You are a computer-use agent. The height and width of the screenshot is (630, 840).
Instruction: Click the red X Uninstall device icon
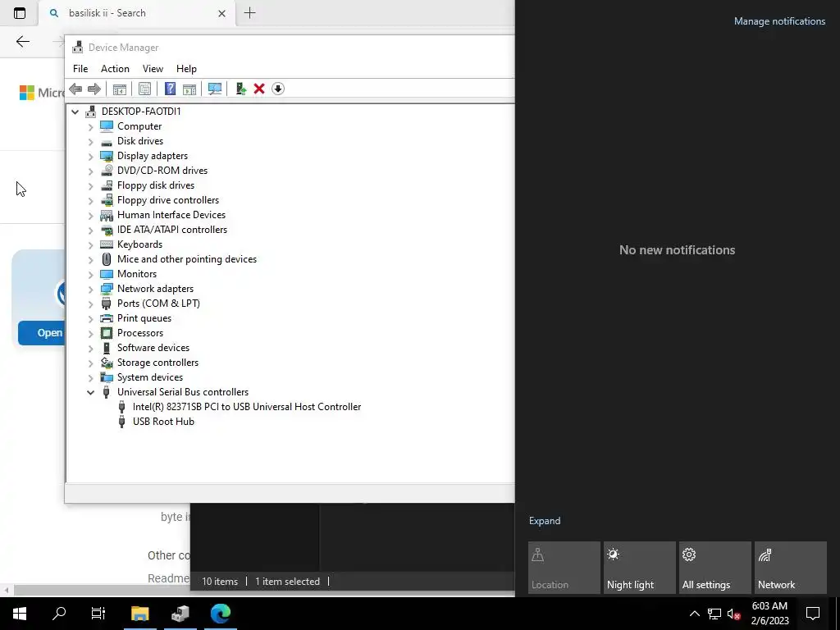coord(259,89)
